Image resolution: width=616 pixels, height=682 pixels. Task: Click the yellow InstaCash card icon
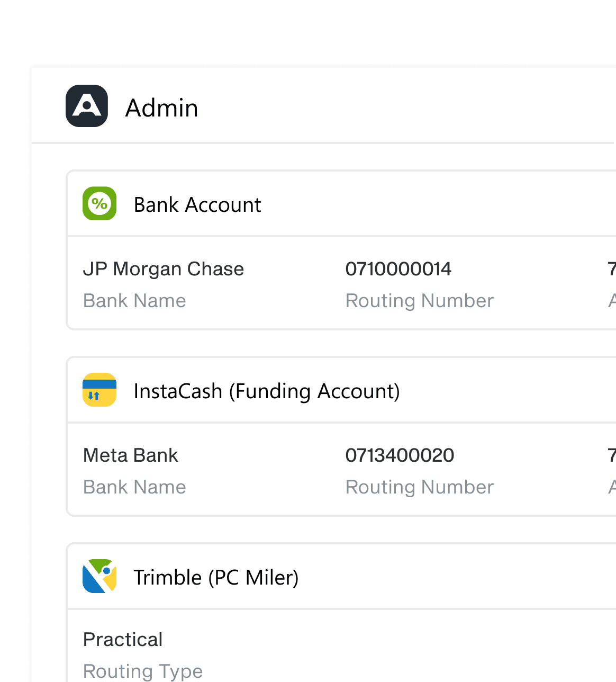(x=99, y=390)
